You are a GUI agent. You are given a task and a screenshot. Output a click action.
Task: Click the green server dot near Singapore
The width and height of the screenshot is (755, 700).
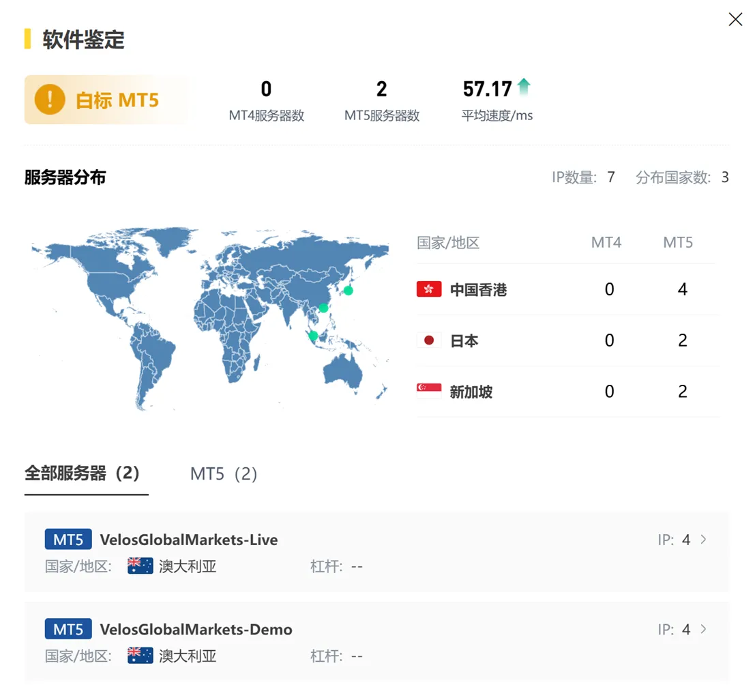click(x=314, y=335)
